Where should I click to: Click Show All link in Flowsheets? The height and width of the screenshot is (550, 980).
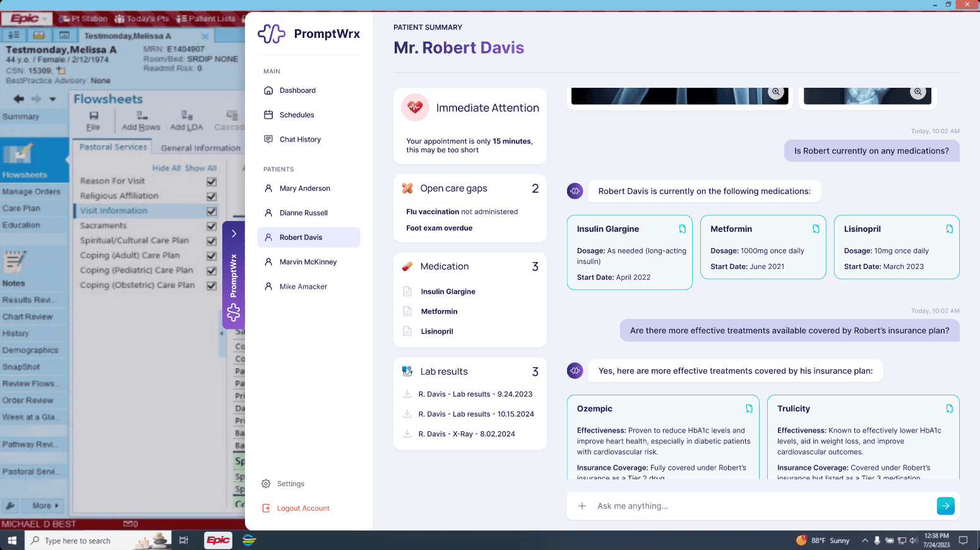pos(201,168)
